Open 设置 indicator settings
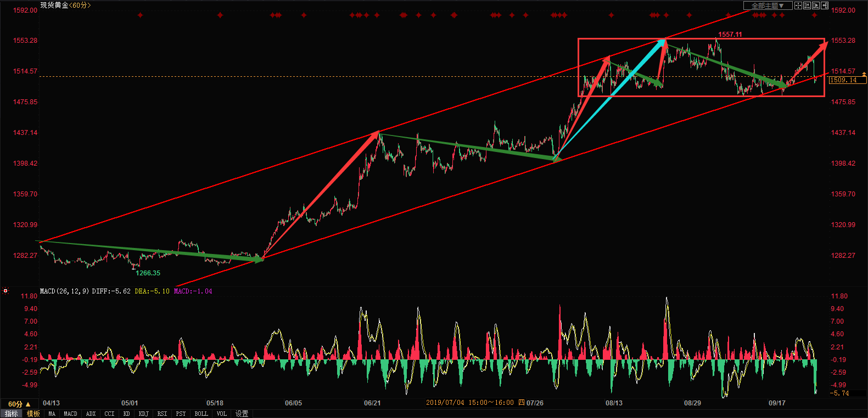868x418 pixels. 242,414
